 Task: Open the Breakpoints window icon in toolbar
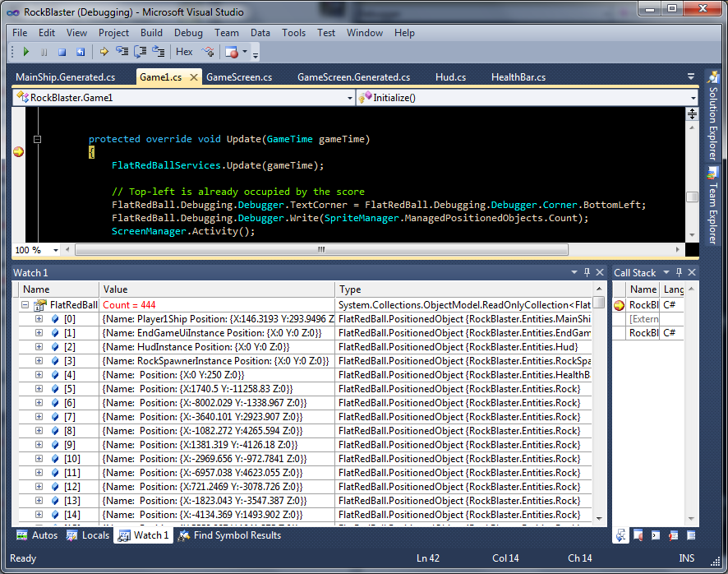231,52
